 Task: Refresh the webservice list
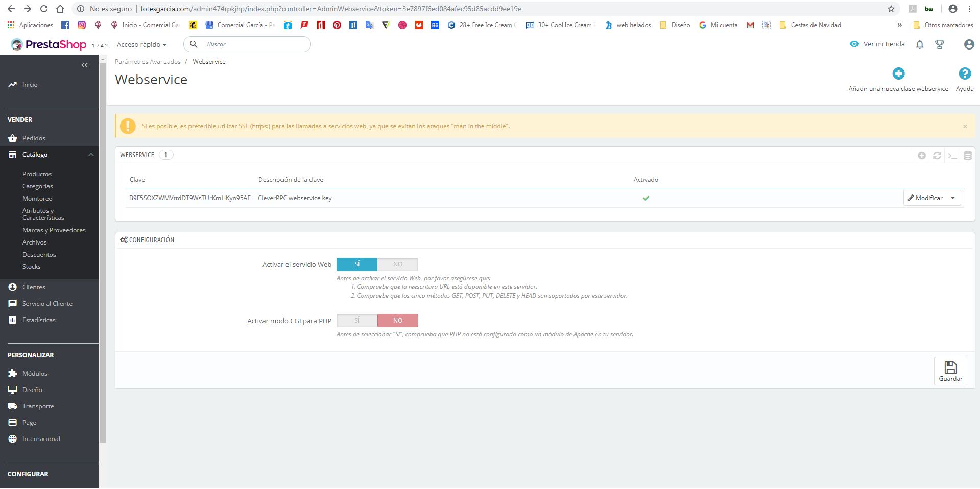coord(937,156)
